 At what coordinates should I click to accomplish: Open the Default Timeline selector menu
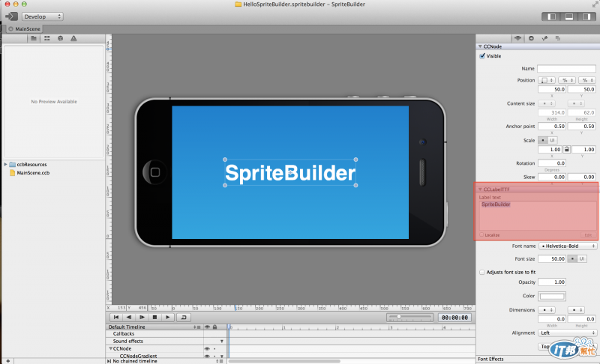point(197,327)
